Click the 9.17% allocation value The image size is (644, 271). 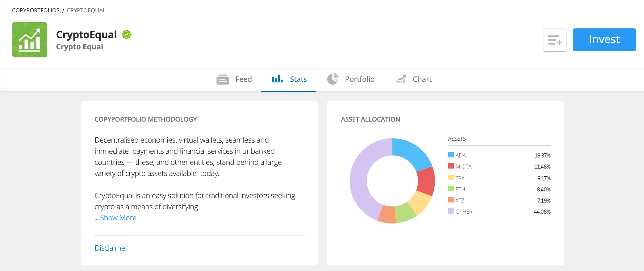[x=544, y=178]
